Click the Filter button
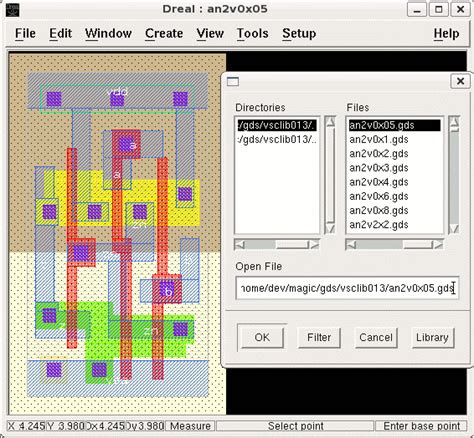 319,337
